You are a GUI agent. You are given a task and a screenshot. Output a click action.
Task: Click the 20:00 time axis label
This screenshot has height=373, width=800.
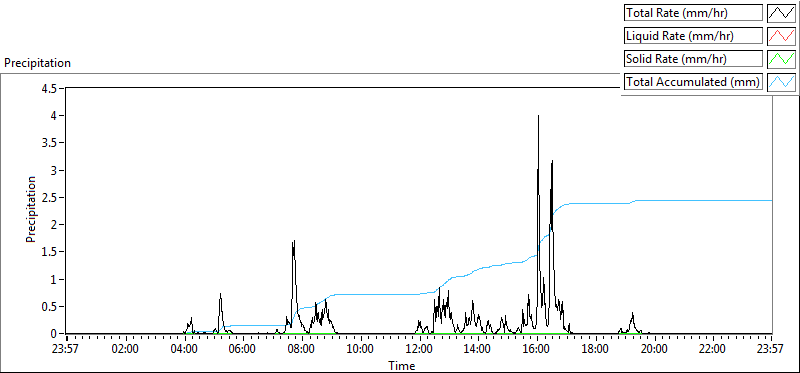654,350
